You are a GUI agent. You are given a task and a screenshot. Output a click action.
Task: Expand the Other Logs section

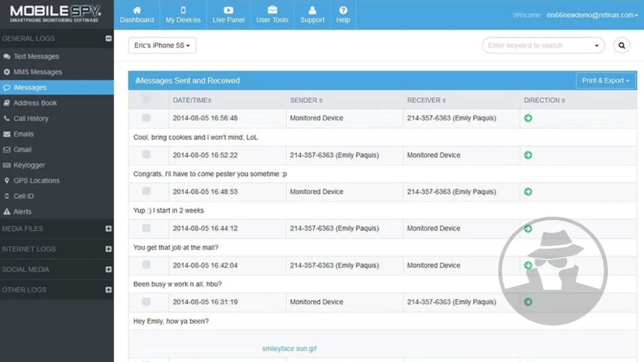click(108, 290)
